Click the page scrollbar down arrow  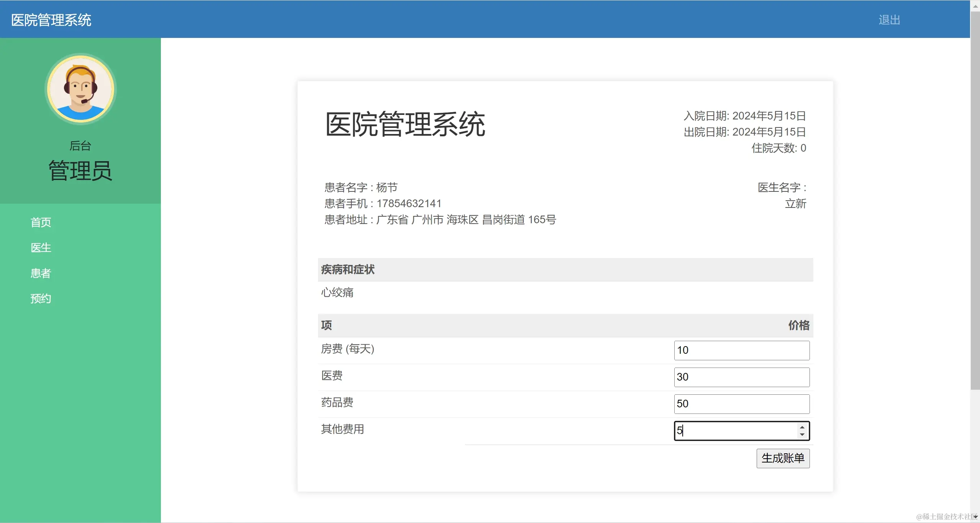pyautogui.click(x=975, y=517)
